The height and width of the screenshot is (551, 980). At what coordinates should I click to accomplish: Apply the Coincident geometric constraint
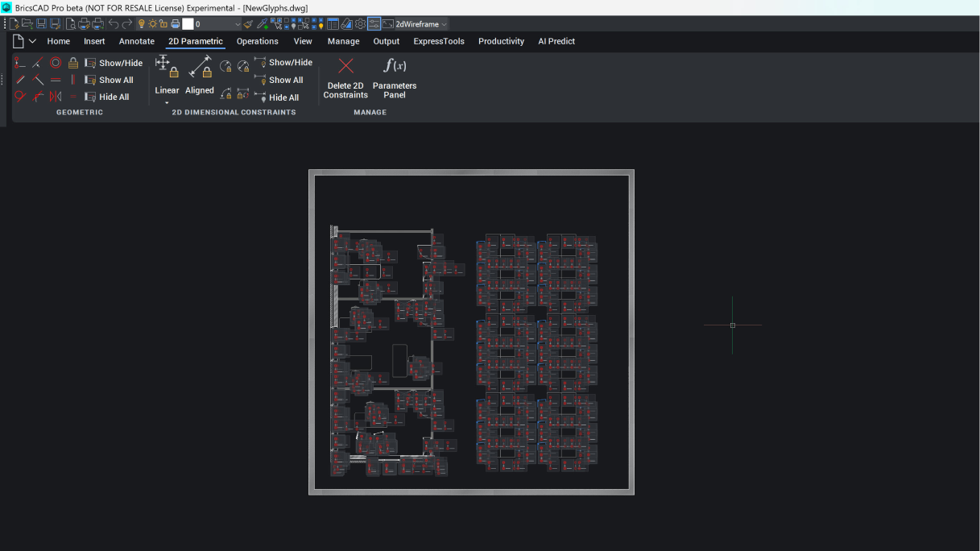point(19,63)
